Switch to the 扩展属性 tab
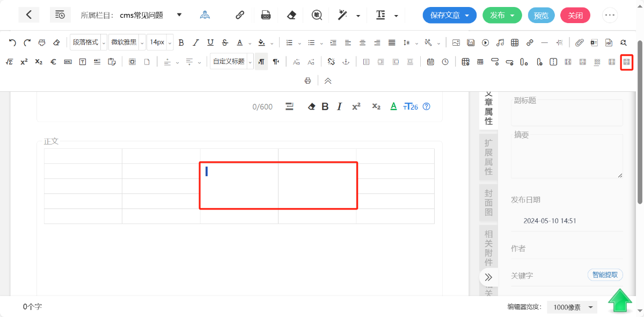This screenshot has height=317, width=644. (x=488, y=157)
